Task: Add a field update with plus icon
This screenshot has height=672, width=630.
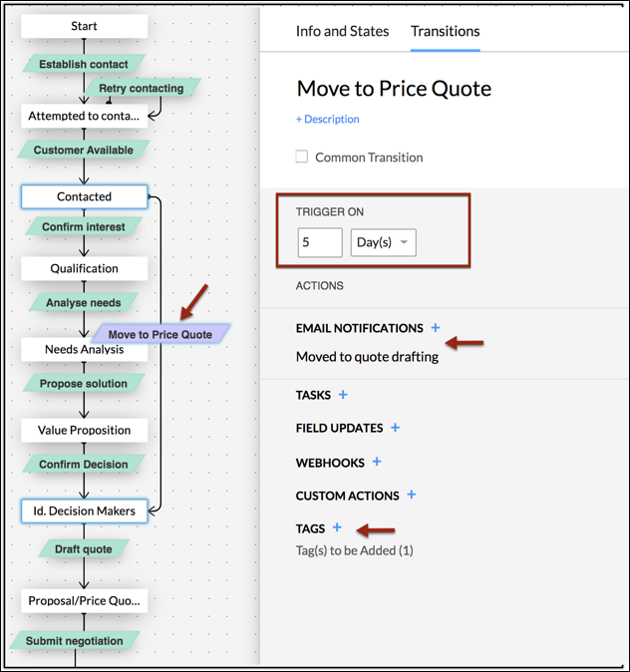Action: pyautogui.click(x=395, y=428)
